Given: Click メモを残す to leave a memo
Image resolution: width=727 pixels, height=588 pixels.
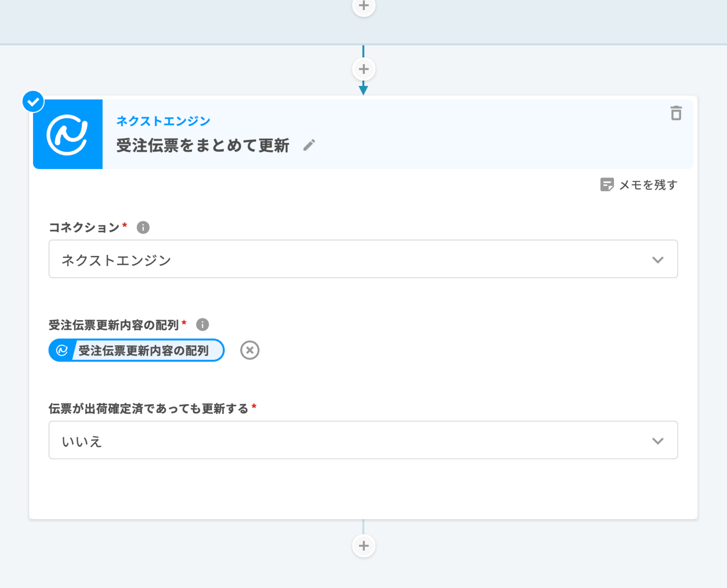Looking at the screenshot, I should (x=648, y=185).
